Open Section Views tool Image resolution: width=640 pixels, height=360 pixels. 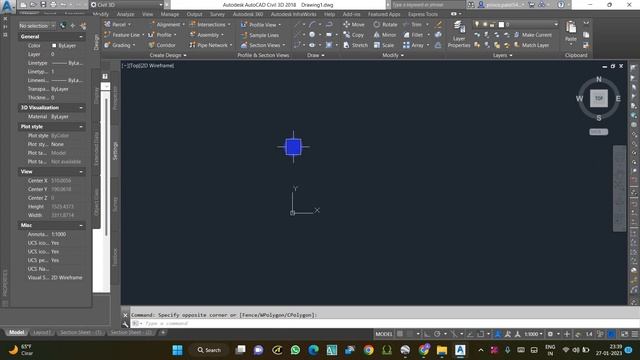click(x=262, y=45)
